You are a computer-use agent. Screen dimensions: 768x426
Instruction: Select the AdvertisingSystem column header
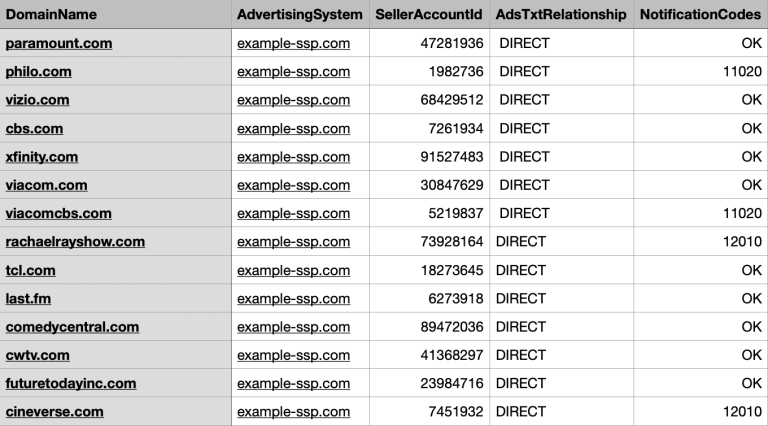coord(298,15)
